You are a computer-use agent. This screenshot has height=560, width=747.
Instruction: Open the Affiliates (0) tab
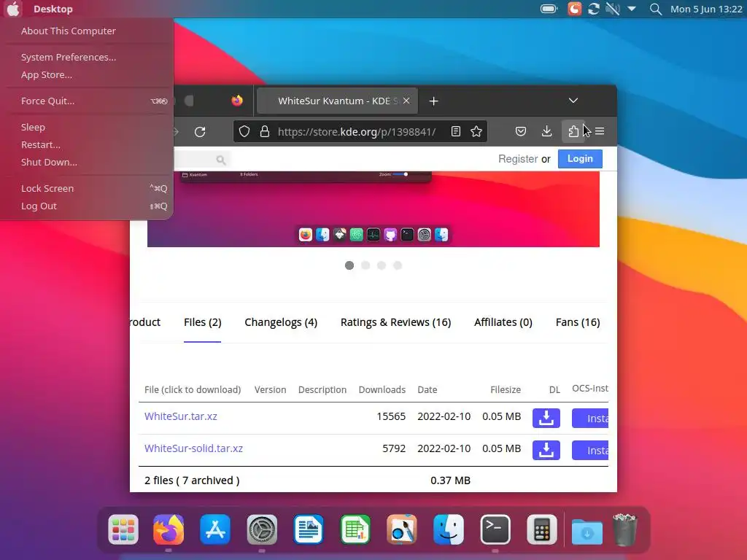coord(503,322)
